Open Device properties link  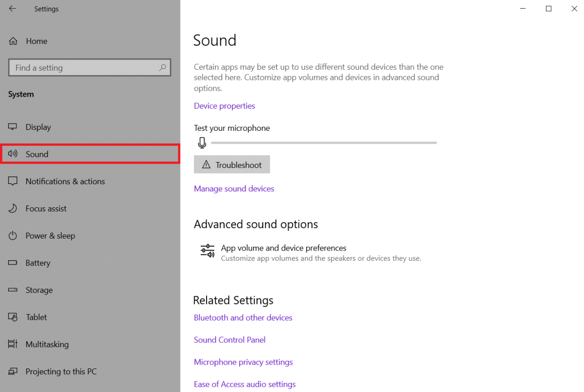(224, 106)
